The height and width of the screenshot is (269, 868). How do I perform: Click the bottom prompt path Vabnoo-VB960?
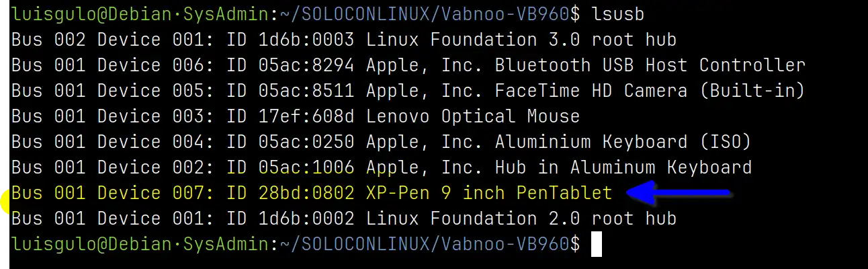click(505, 245)
